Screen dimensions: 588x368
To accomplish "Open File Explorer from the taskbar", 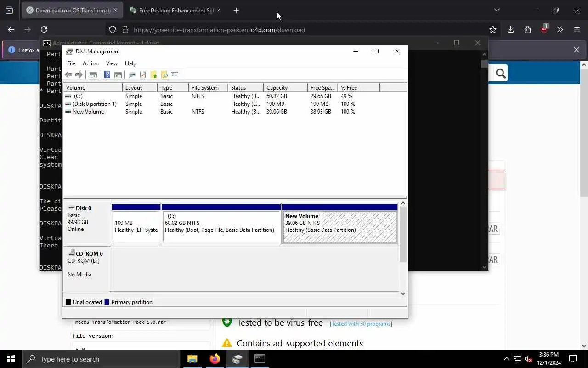I will point(192,359).
